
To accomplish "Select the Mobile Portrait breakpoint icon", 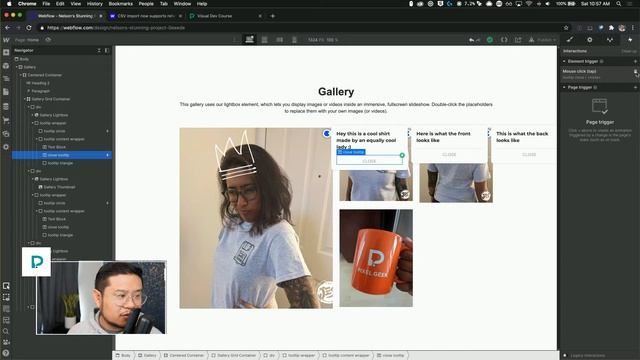I will coord(294,40).
